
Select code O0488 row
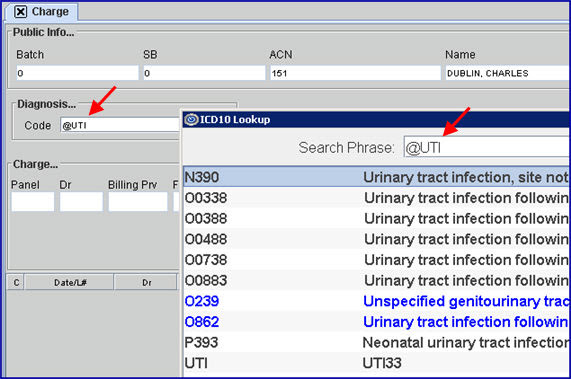point(377,239)
